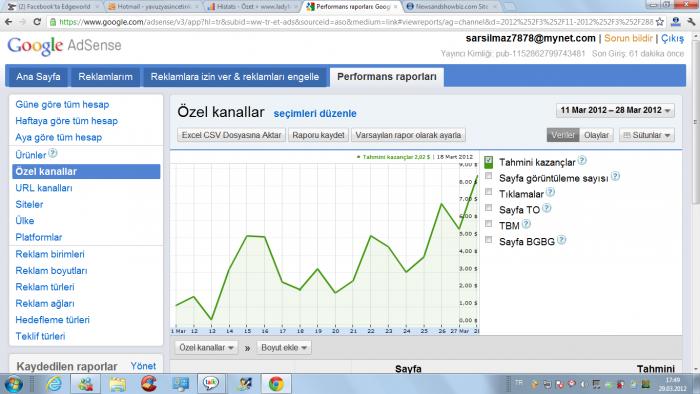Viewport: 700px width, 394px height.
Task: Uncheck the Tahmini kazançlar checkbox
Action: click(x=488, y=161)
